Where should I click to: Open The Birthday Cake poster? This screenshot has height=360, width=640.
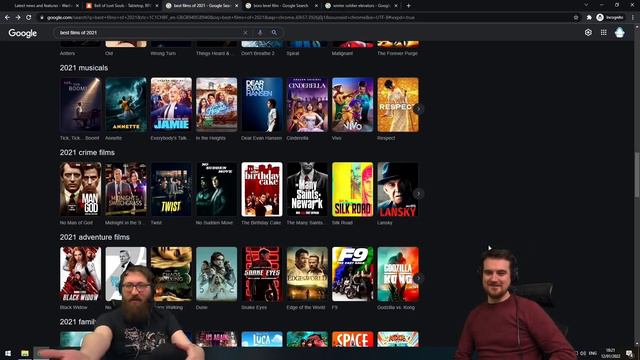(x=262, y=189)
